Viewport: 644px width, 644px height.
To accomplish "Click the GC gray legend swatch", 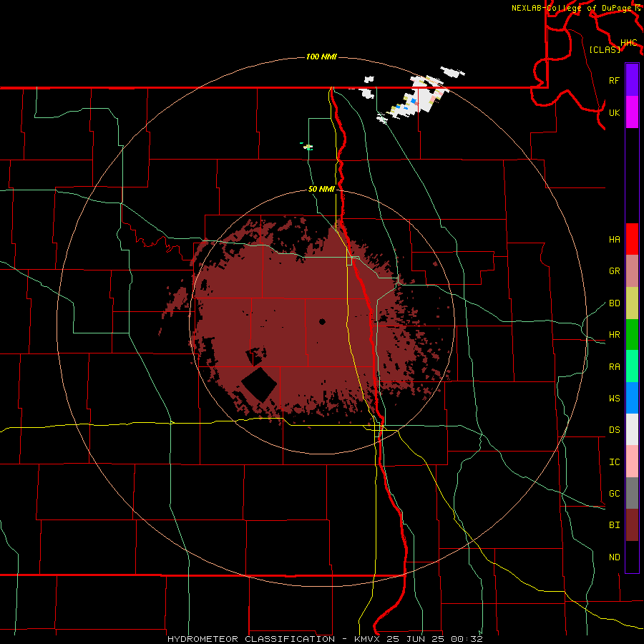I will pos(632,493).
